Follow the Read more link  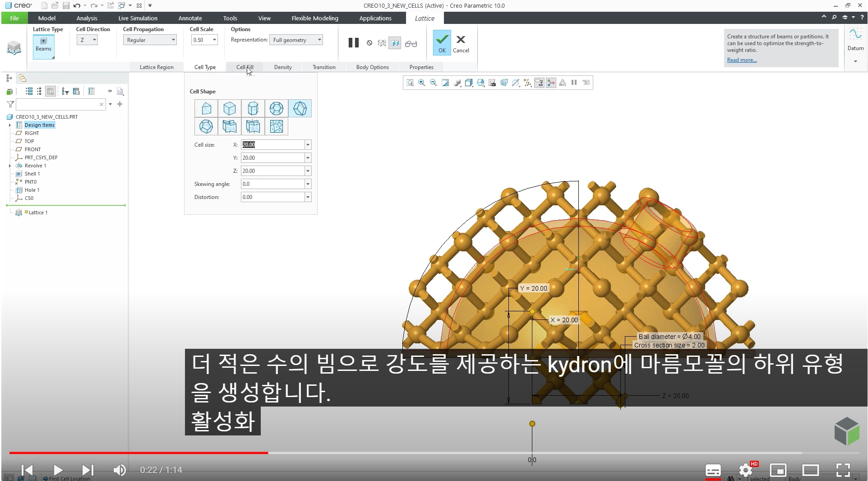click(x=742, y=60)
